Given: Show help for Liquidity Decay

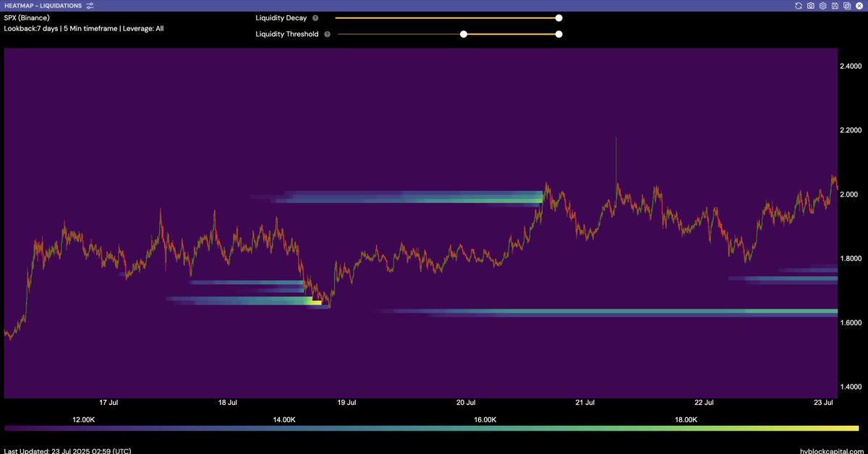Looking at the screenshot, I should [315, 17].
